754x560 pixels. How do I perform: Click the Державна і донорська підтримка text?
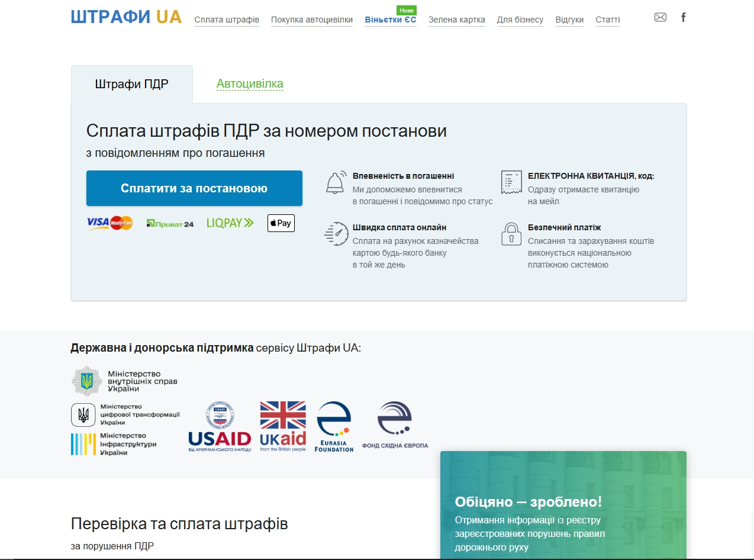[x=162, y=347]
